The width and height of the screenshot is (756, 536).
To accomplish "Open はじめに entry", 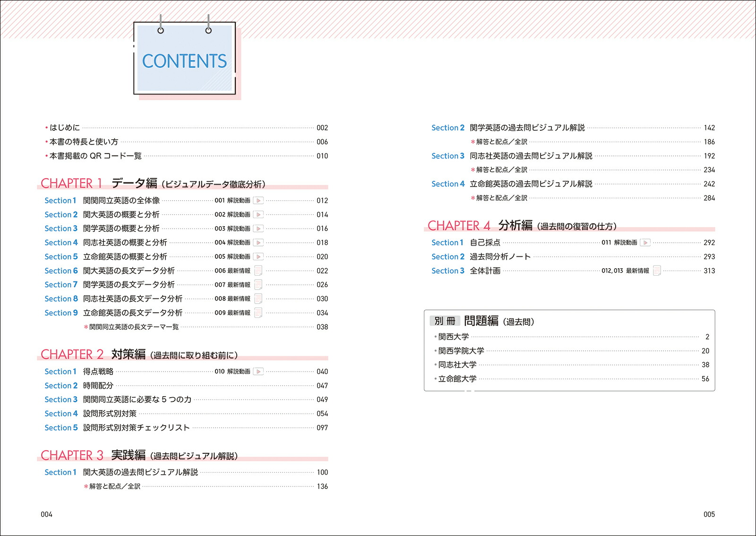I will (186, 128).
